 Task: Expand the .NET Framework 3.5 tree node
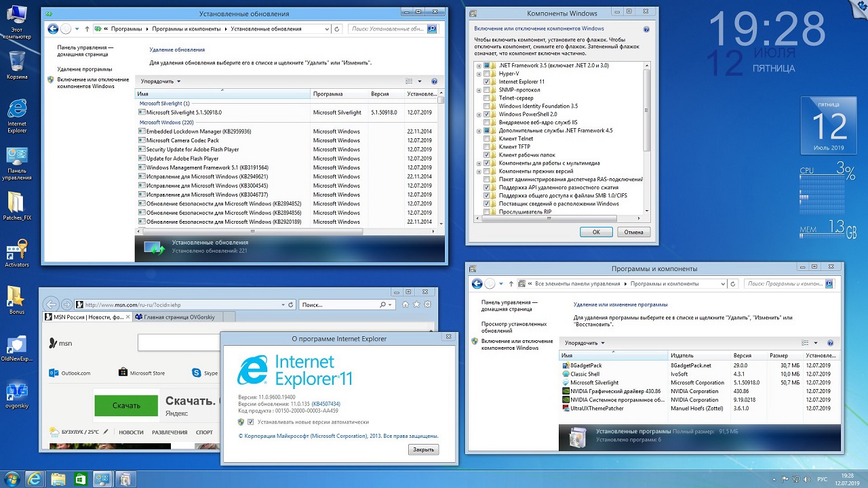(x=479, y=66)
